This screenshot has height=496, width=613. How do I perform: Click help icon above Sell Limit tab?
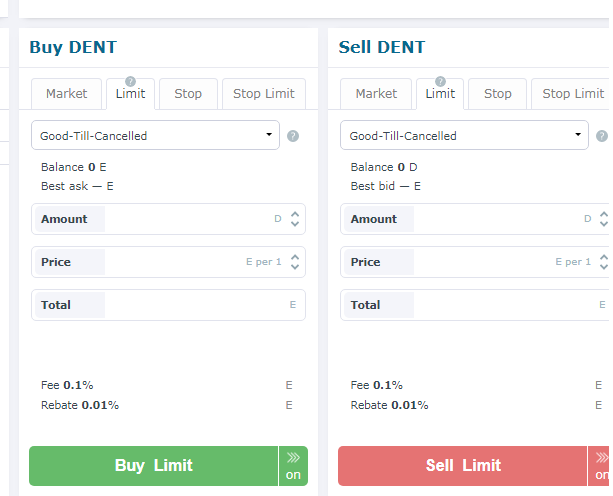tap(440, 81)
